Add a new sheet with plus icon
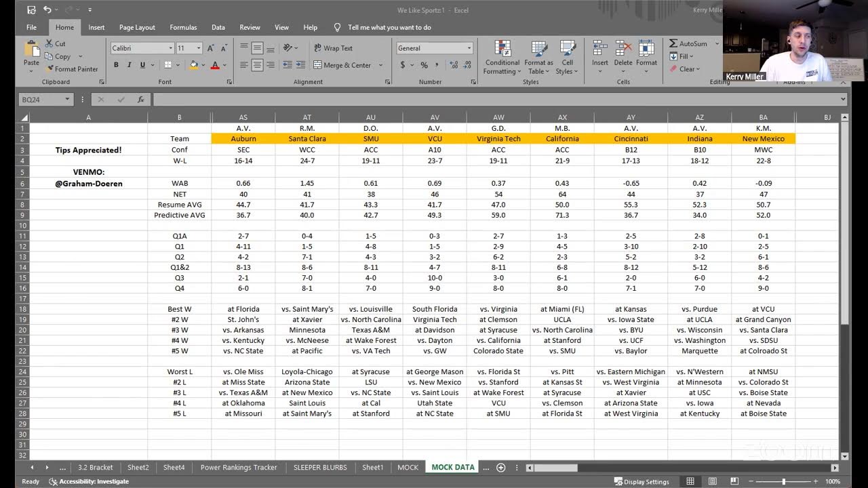 501,468
